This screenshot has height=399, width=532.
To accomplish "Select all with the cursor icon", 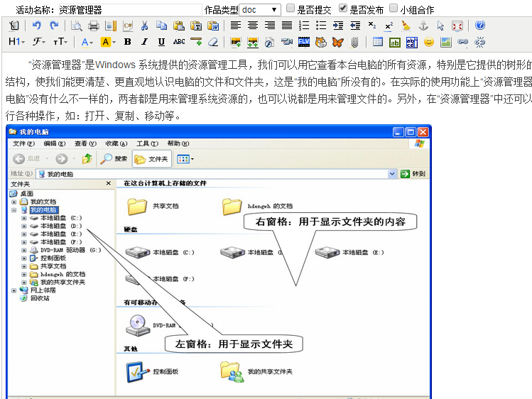I will pos(440,26).
